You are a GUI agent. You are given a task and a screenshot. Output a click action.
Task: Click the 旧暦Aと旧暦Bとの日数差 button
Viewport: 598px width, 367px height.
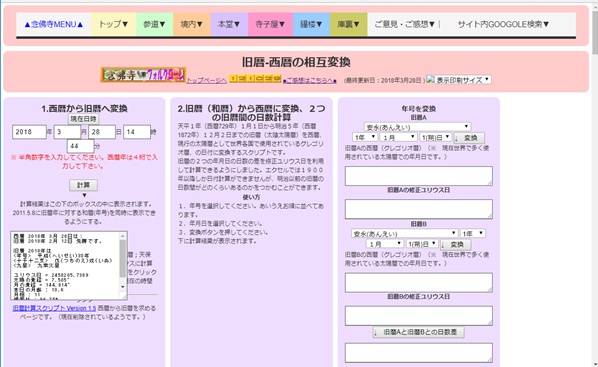point(418,332)
